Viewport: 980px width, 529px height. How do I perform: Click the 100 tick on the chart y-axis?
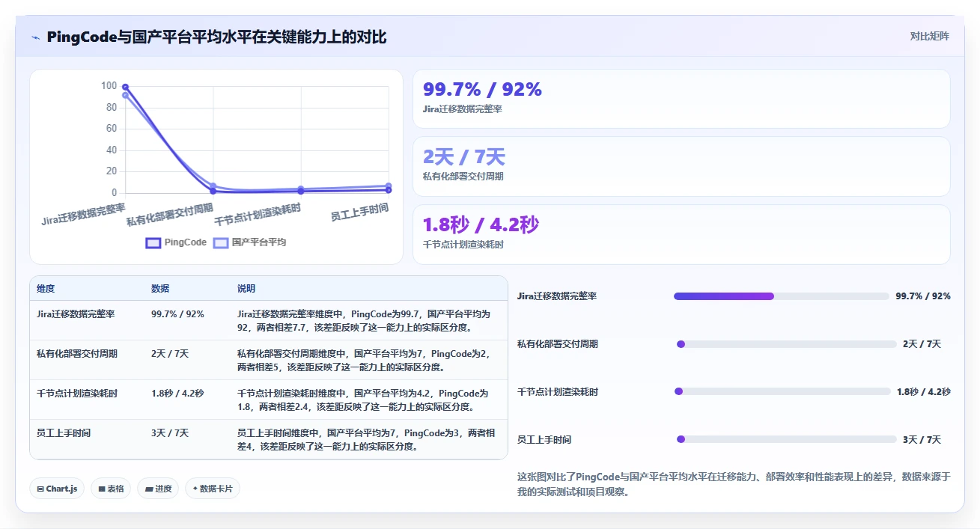[x=109, y=86]
